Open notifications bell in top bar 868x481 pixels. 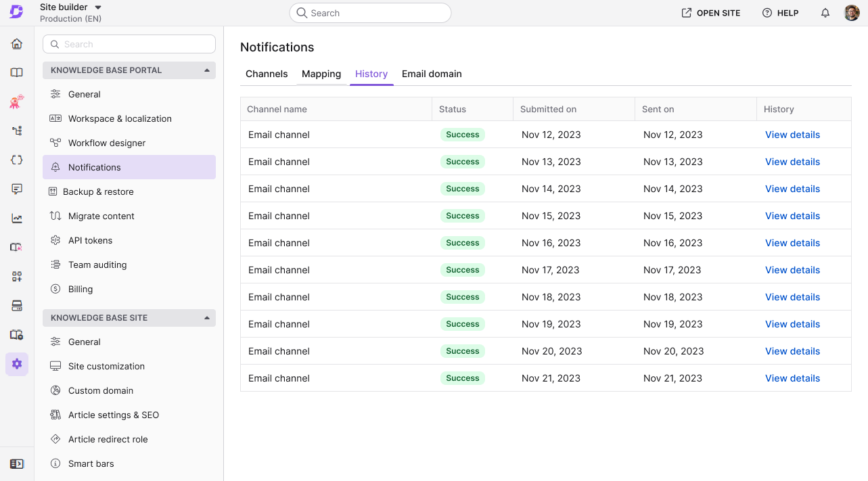tap(825, 13)
